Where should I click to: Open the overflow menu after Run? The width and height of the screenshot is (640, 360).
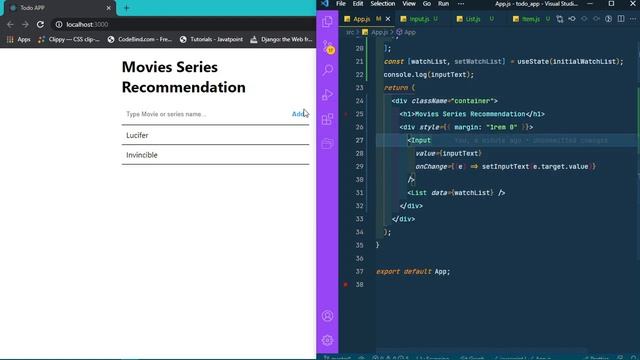461,4
